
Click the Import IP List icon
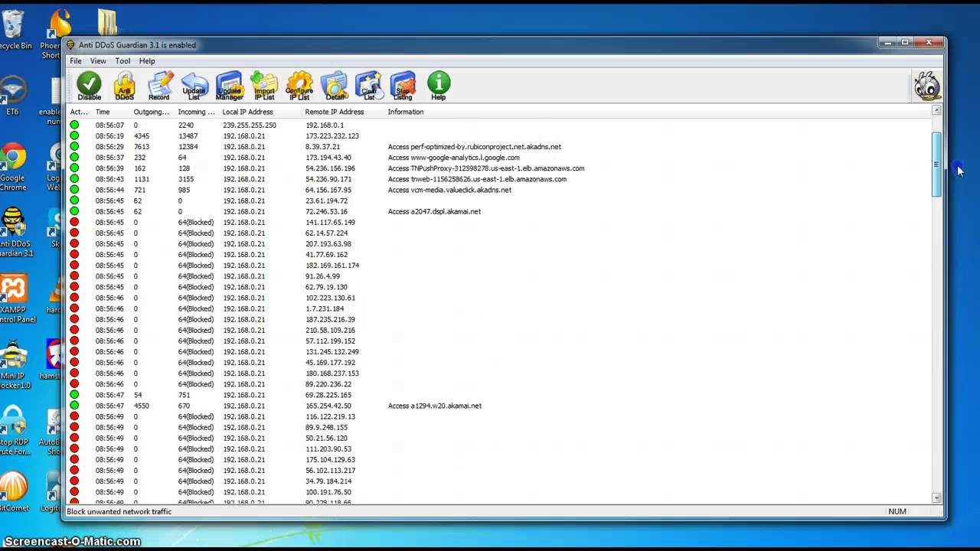click(264, 86)
